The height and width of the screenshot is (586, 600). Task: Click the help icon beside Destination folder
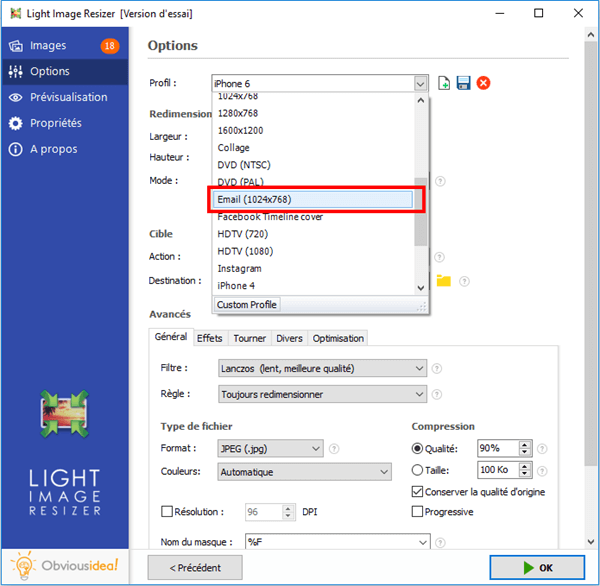click(x=464, y=281)
